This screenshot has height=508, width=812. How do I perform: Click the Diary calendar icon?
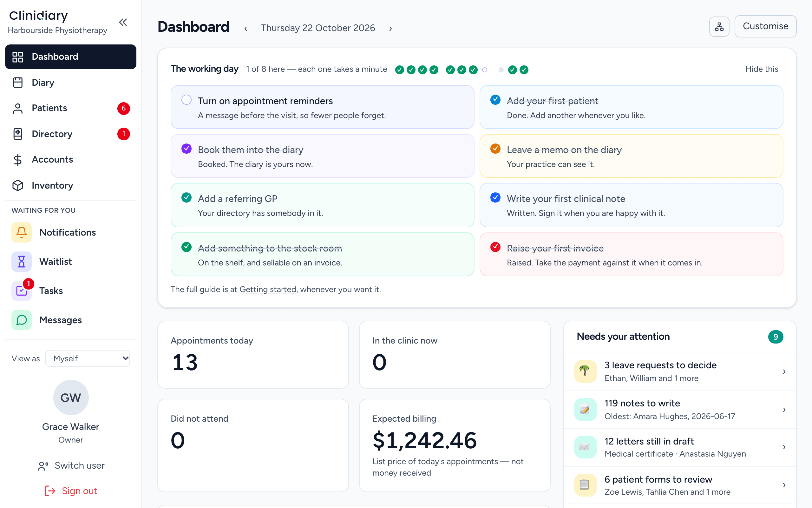pos(18,82)
